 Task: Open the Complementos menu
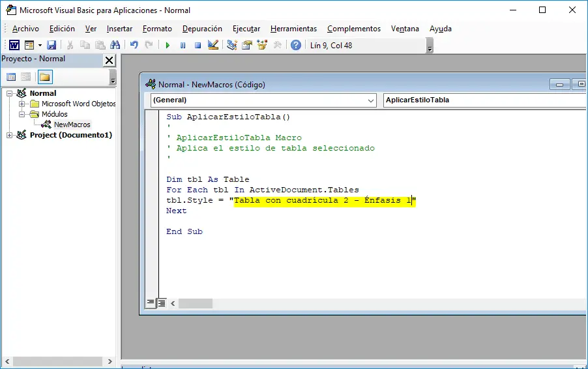coord(353,29)
